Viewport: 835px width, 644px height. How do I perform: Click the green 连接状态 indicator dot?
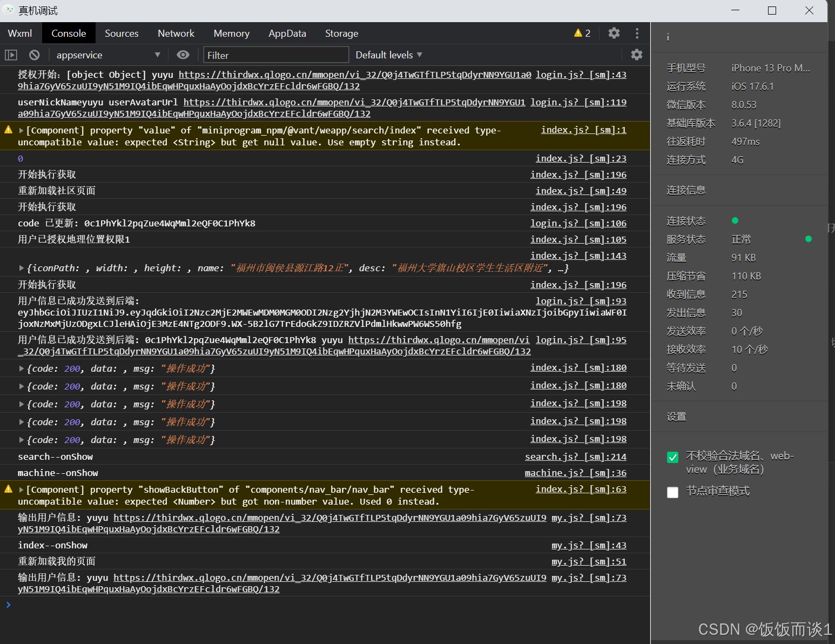click(x=735, y=220)
